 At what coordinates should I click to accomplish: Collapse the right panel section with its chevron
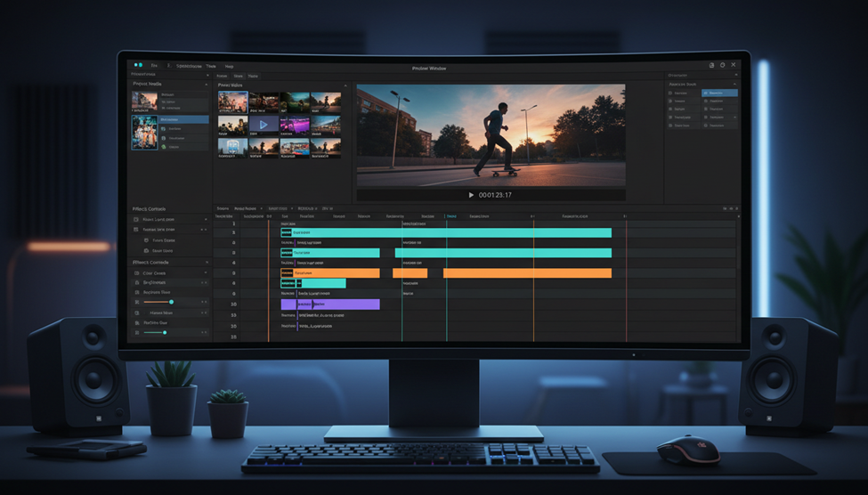click(x=734, y=85)
